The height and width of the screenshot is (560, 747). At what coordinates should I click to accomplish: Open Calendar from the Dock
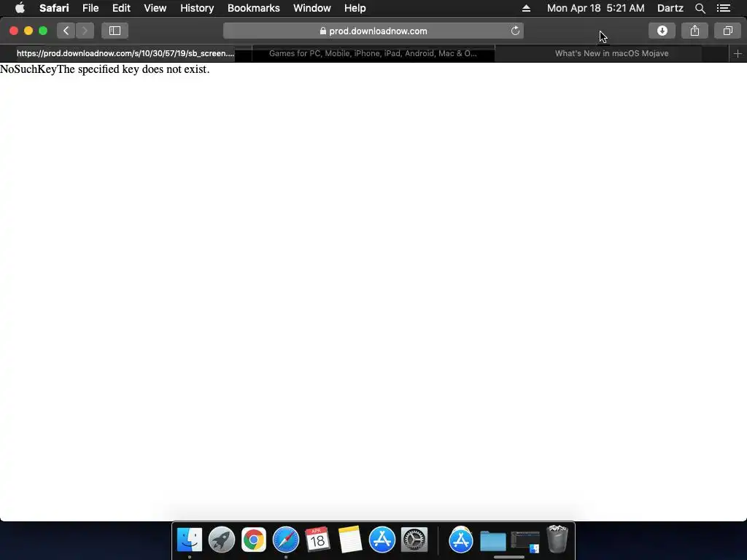point(318,540)
